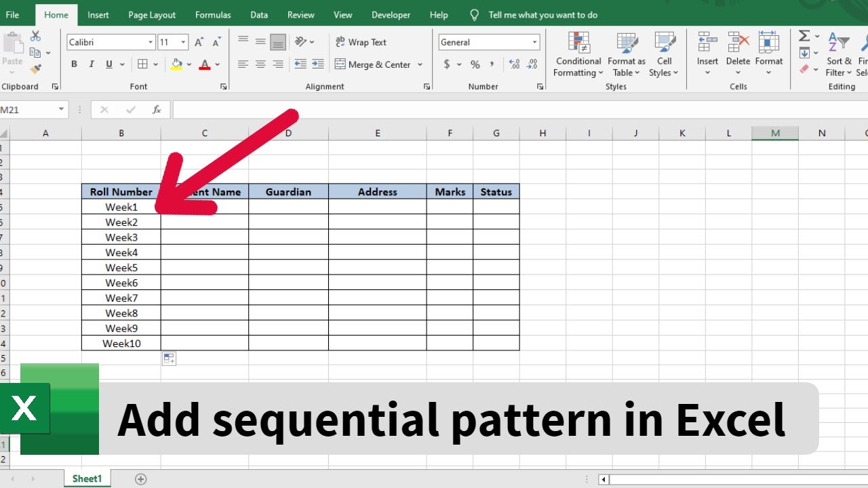Open Format as Table gallery
This screenshot has width=868, height=488.
pyautogui.click(x=626, y=54)
